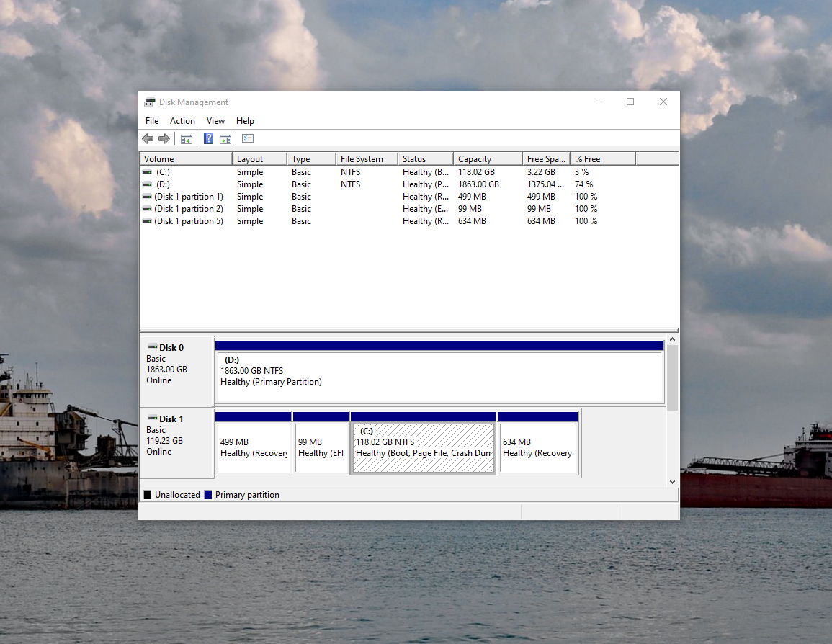832x644 pixels.
Task: Click the Settings checklist toolbar icon
Action: (x=248, y=139)
